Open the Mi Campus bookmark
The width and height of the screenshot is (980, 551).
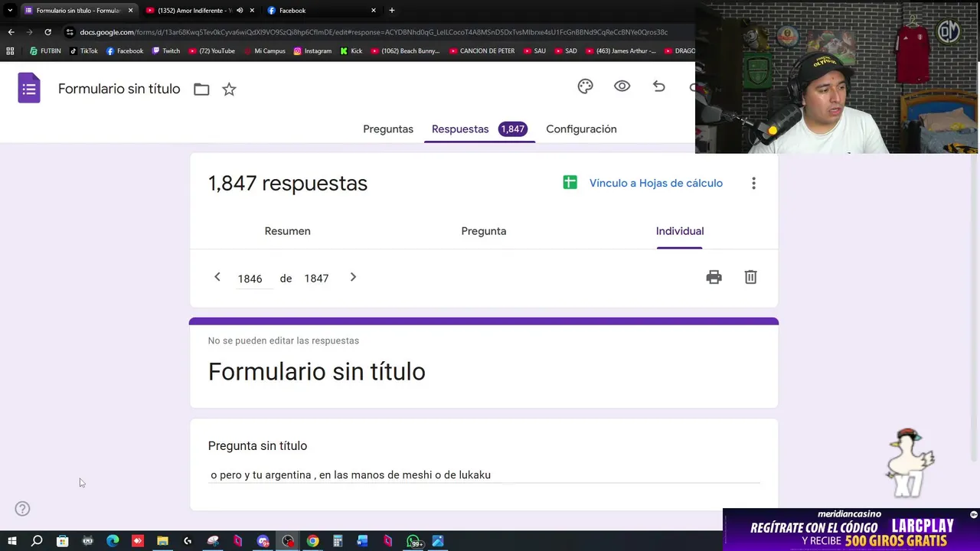(264, 51)
